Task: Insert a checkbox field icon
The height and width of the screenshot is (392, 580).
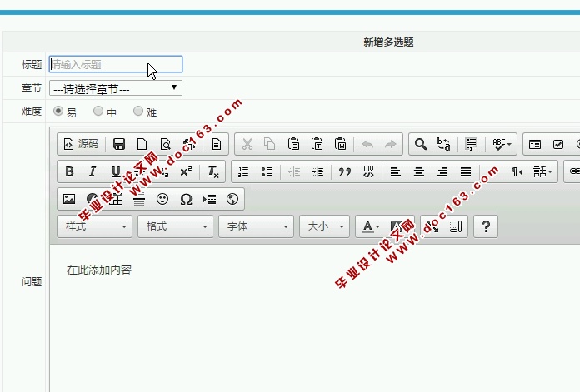Action: click(x=558, y=144)
